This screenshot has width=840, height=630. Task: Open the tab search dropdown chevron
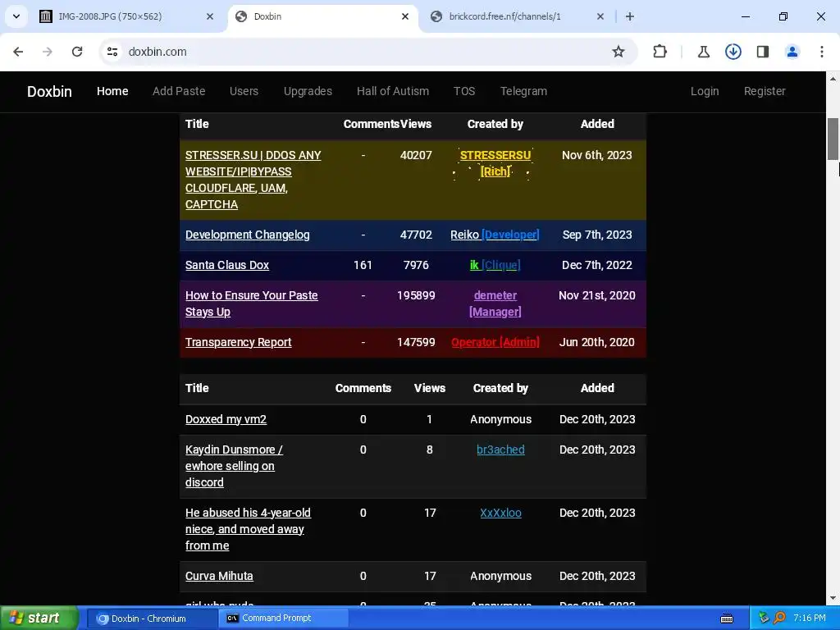pyautogui.click(x=16, y=16)
